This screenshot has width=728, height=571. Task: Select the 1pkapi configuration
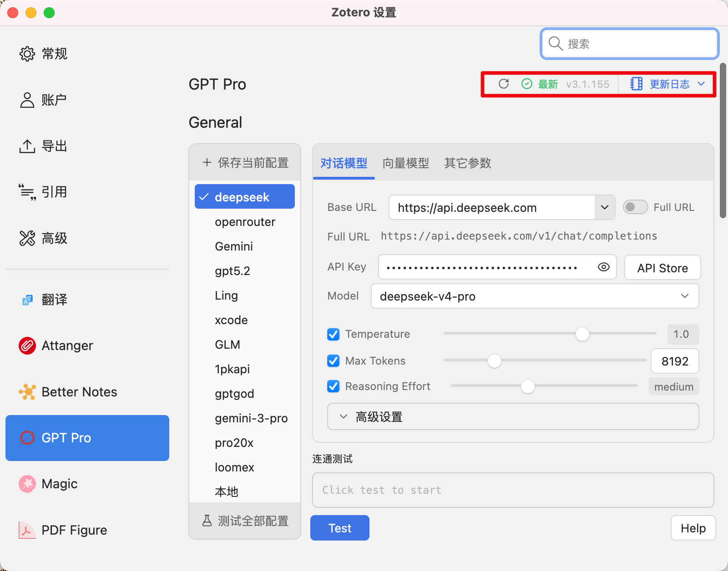click(x=245, y=369)
